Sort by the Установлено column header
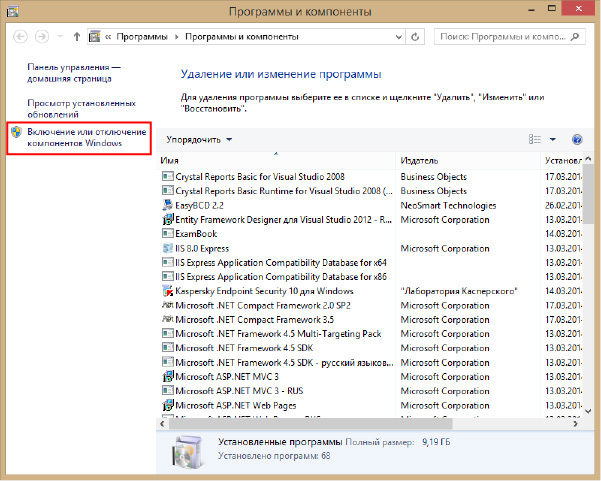The height and width of the screenshot is (481, 601). (562, 161)
